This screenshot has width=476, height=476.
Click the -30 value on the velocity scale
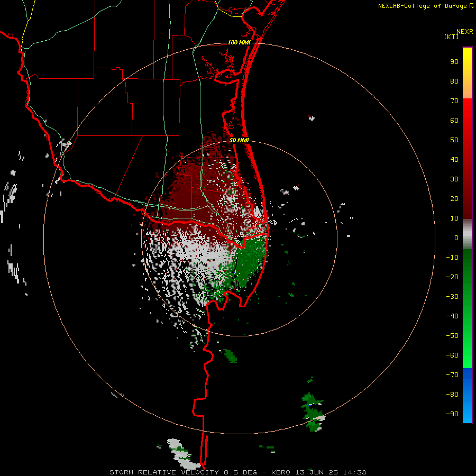click(452, 297)
